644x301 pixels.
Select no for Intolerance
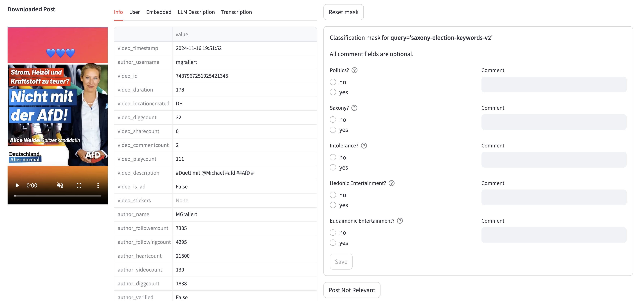pyautogui.click(x=333, y=157)
